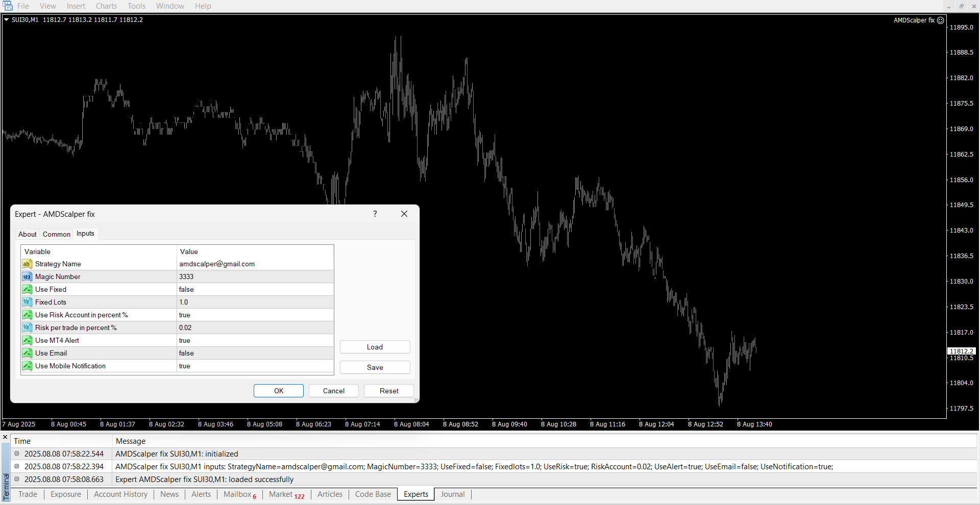
Task: Click the MetaTrader application icon in menu bar
Action: point(8,6)
